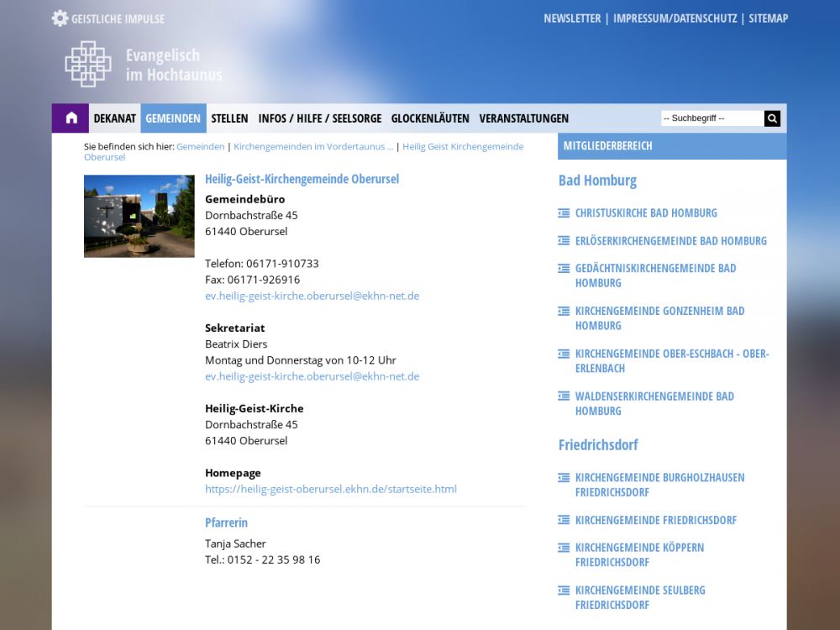Open the Mitgliederbereich header
840x630 pixels.
tap(608, 146)
